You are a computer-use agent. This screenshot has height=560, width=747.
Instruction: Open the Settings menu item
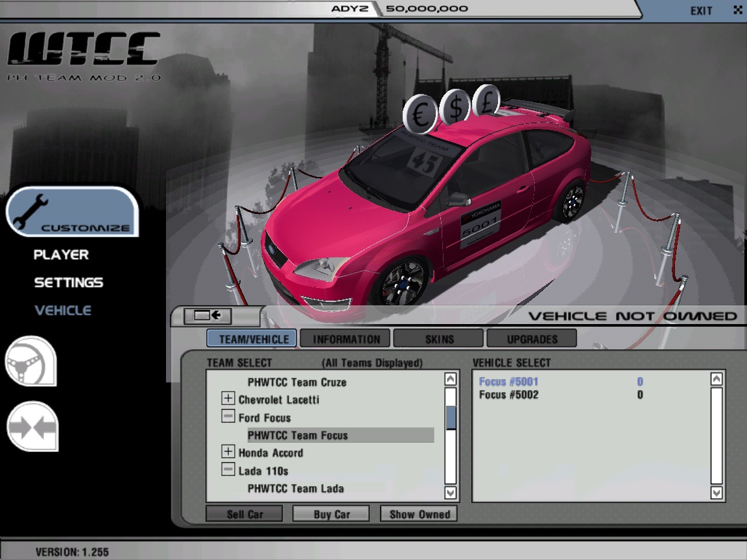[x=69, y=283]
